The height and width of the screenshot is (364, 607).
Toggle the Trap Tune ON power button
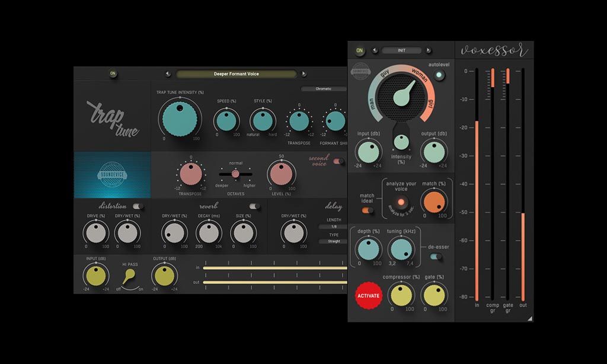coord(113,73)
